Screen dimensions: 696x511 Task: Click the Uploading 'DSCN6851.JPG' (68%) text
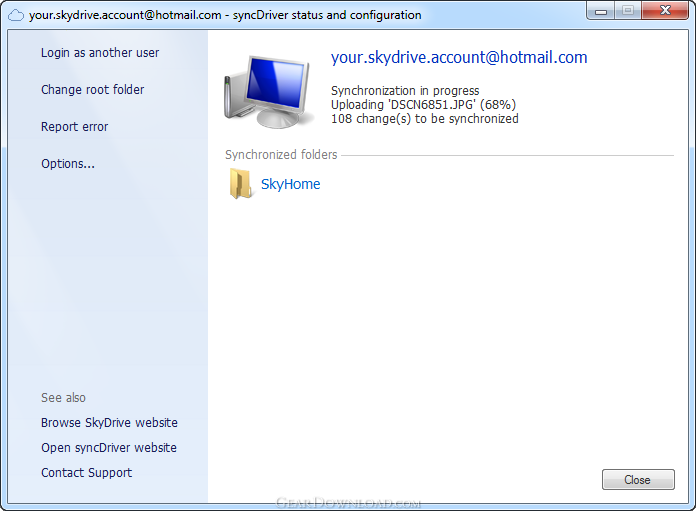click(x=423, y=105)
